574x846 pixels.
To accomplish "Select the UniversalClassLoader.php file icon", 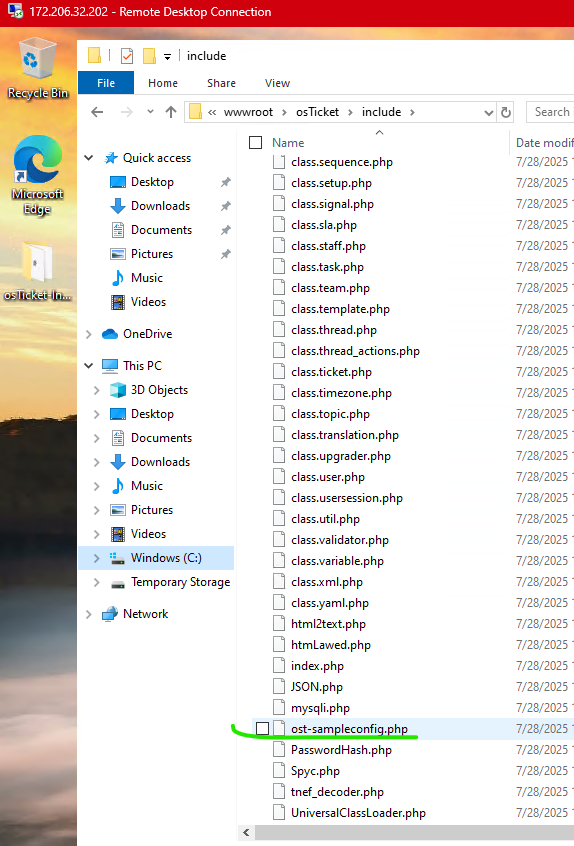I will [x=279, y=813].
